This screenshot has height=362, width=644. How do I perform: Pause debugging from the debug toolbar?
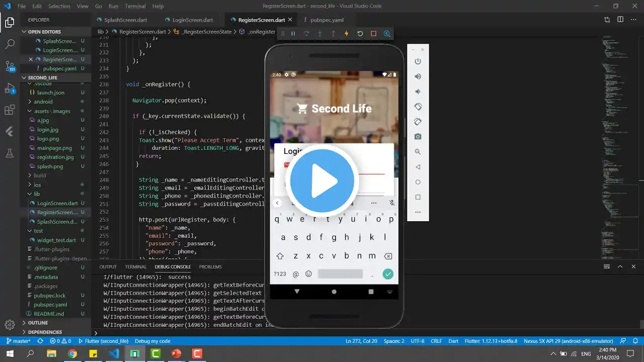(293, 34)
